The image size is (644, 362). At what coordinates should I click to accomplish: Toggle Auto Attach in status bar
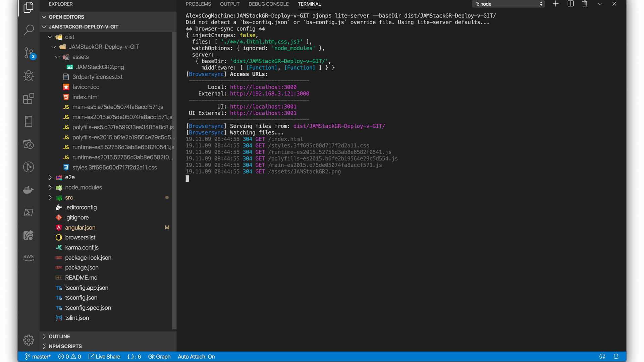point(196,357)
